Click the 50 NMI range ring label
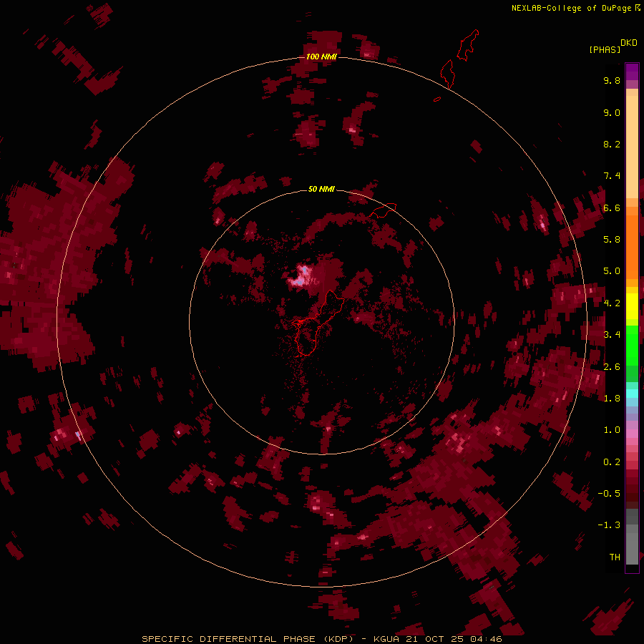Image resolution: width=644 pixels, height=644 pixels. tap(321, 189)
